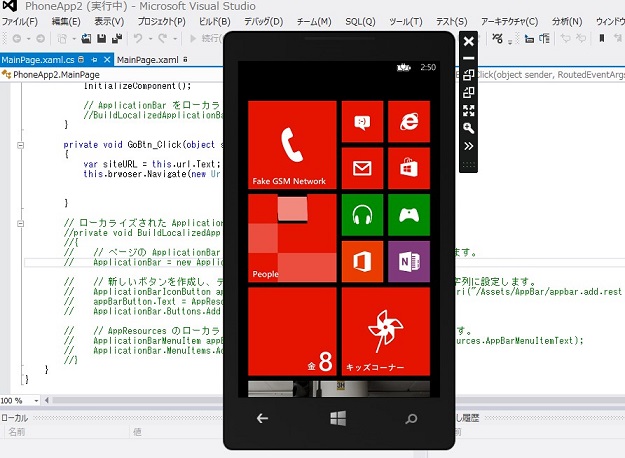625x458 pixels.
Task: Launch Internet Explorer tile
Action: (x=409, y=122)
